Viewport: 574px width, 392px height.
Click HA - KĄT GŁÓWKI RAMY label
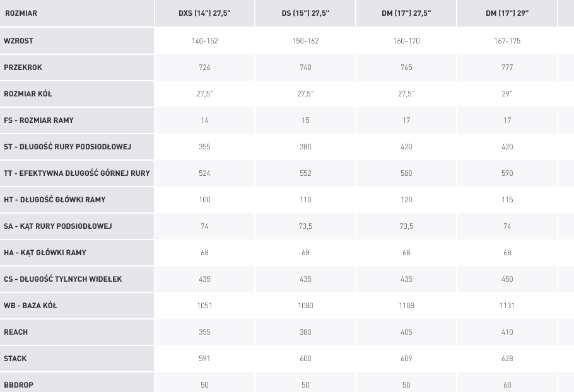click(x=45, y=253)
